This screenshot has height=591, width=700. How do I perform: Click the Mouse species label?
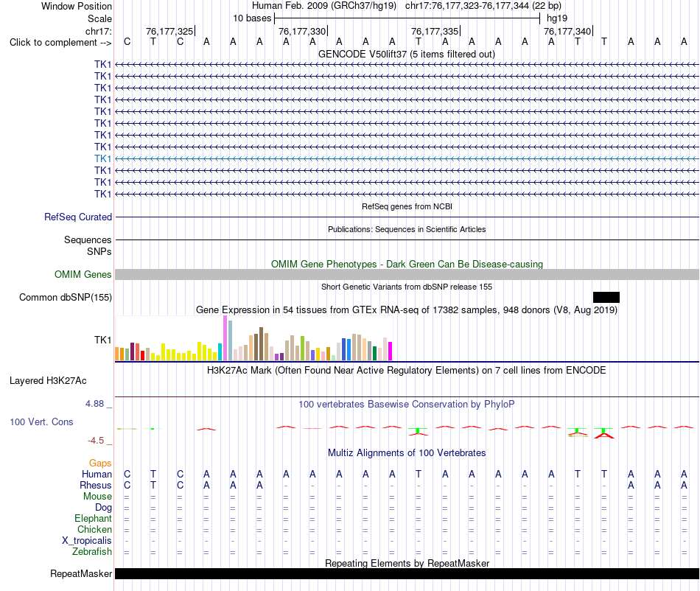pyautogui.click(x=97, y=497)
